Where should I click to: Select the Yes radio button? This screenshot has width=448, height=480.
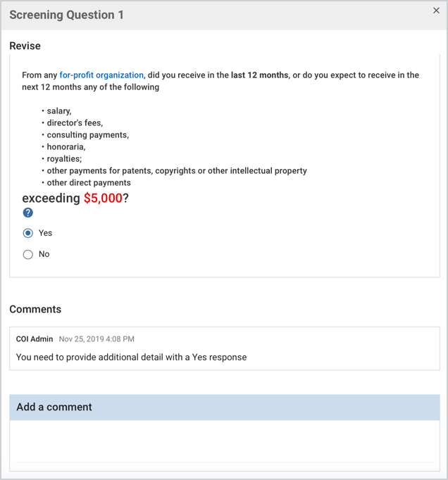coord(28,233)
